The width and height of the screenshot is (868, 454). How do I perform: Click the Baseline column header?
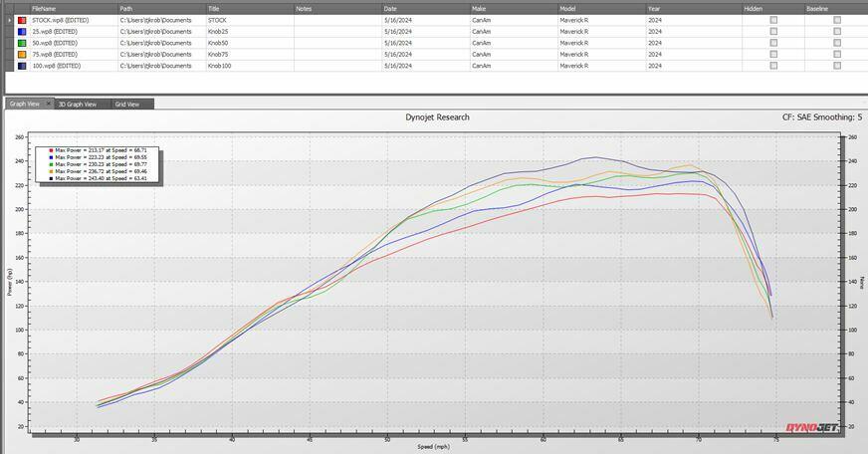pyautogui.click(x=836, y=9)
